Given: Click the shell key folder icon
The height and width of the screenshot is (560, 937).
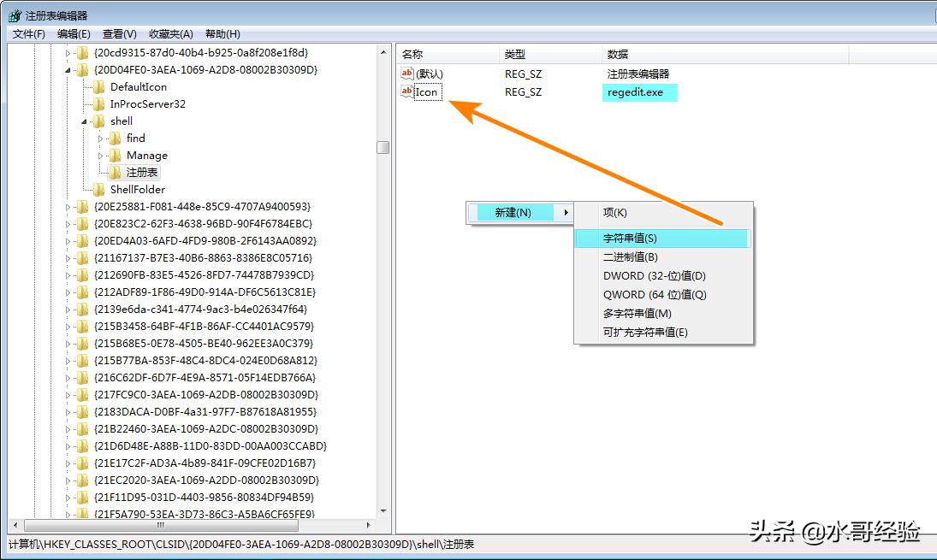Looking at the screenshot, I should [100, 121].
